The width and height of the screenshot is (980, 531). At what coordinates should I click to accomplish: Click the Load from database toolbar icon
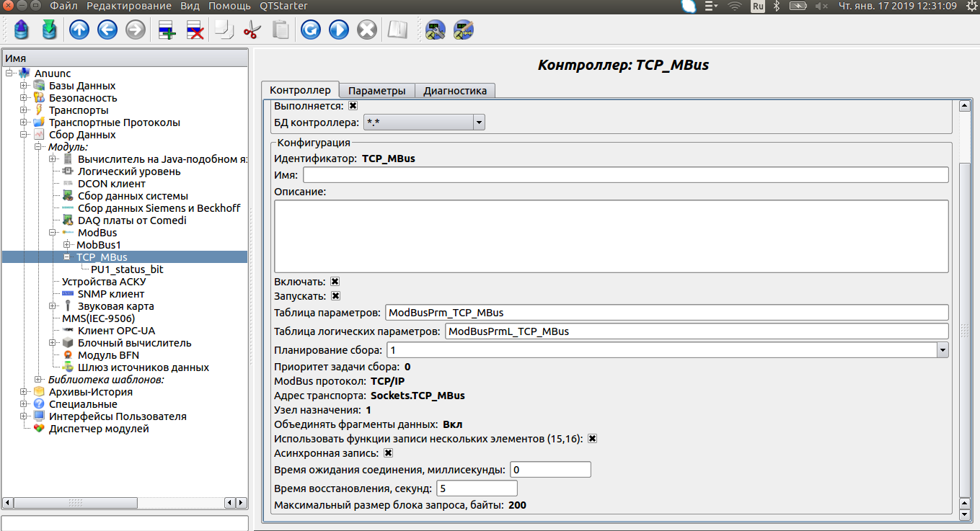[x=22, y=30]
